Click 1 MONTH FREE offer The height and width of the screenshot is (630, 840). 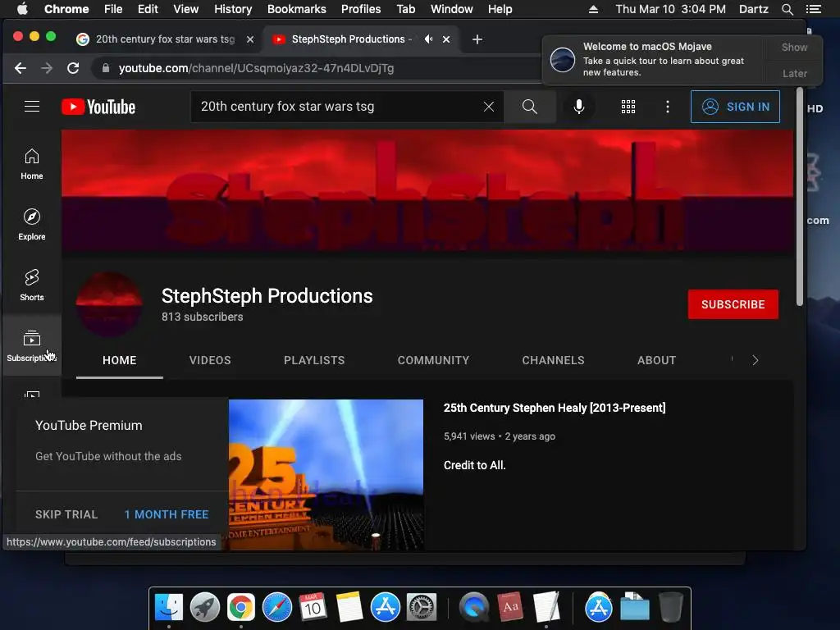pos(167,514)
